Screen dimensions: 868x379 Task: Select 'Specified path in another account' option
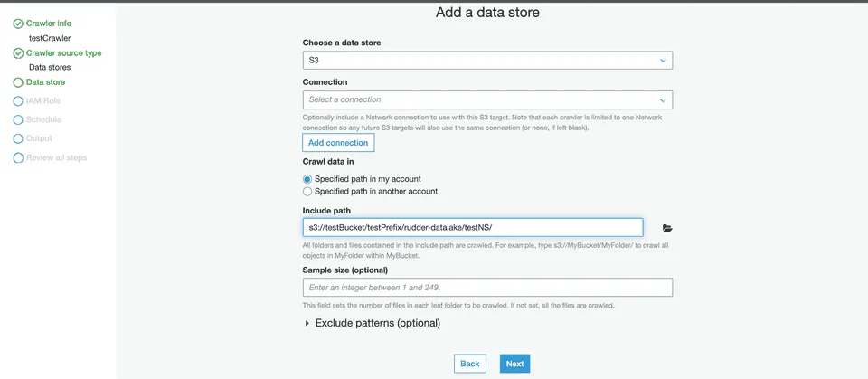pyautogui.click(x=307, y=192)
